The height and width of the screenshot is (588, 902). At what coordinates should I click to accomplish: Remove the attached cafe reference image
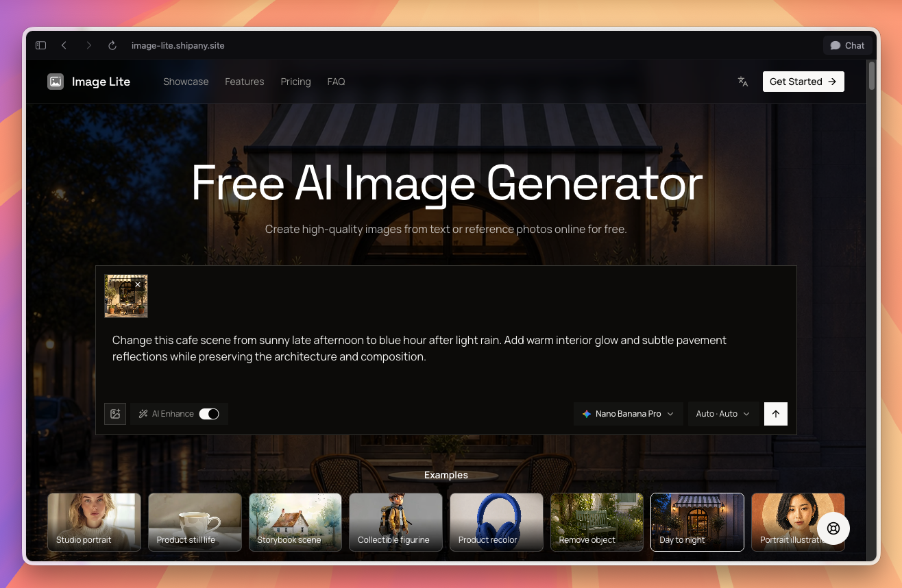[138, 284]
